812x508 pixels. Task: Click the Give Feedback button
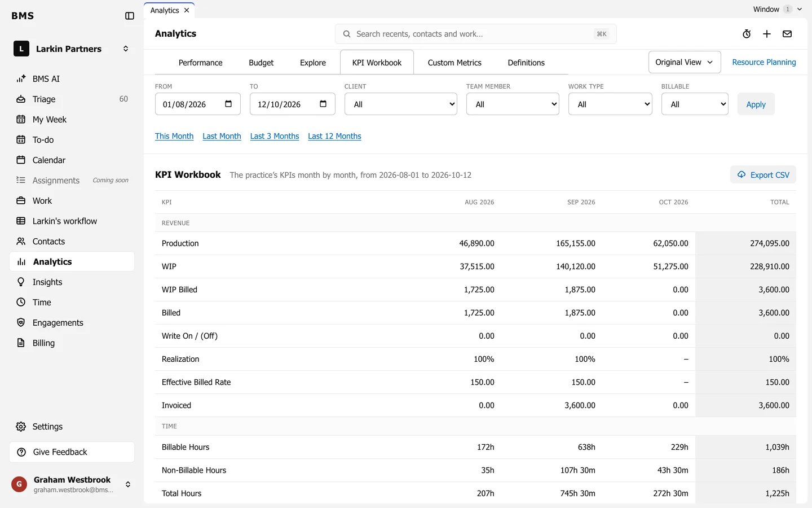click(72, 452)
